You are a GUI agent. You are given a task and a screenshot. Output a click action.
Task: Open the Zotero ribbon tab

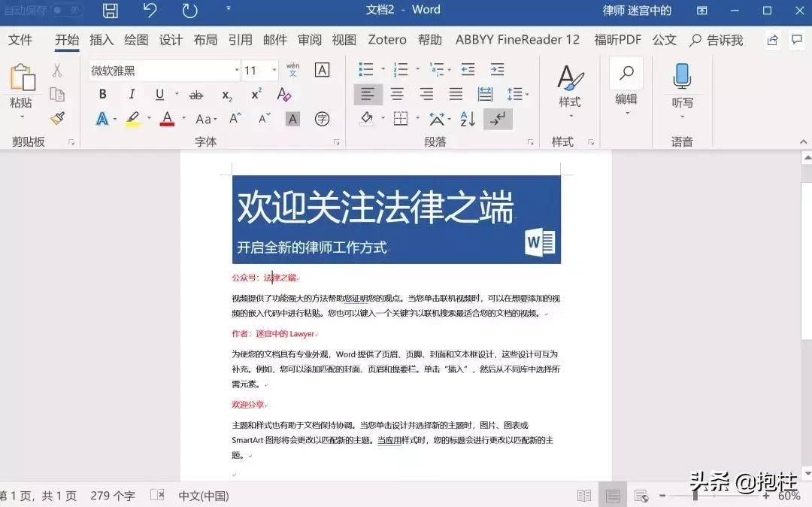(386, 40)
